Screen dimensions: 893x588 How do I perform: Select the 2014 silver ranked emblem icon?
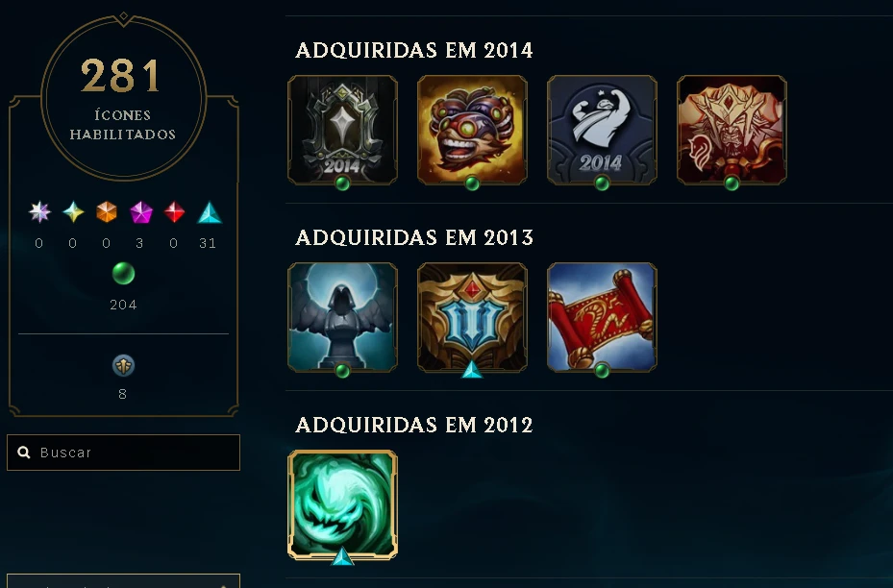(342, 131)
